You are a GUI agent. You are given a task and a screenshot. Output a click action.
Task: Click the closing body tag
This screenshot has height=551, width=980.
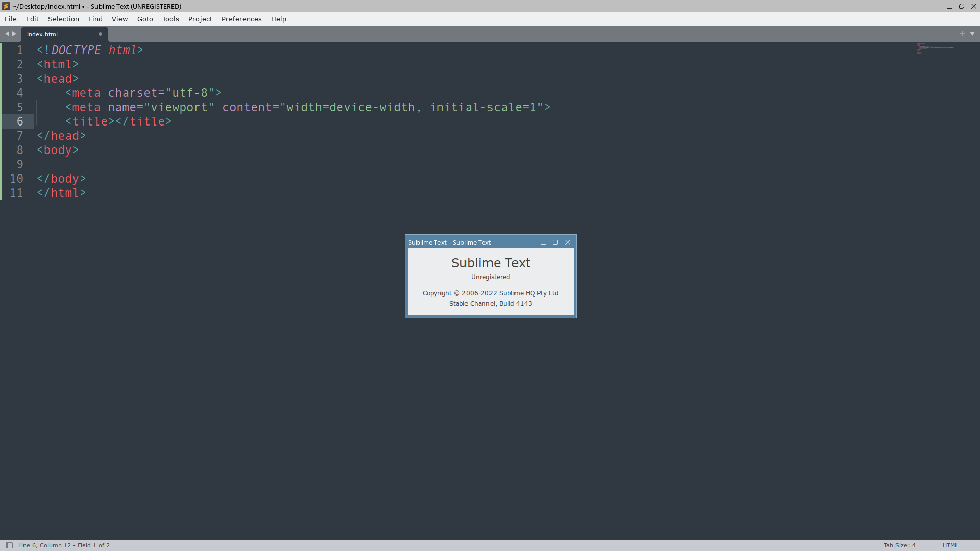(x=61, y=179)
